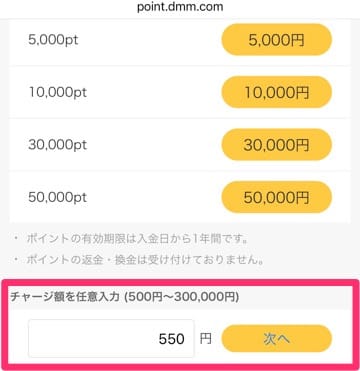Image resolution: width=360 pixels, height=371 pixels.
Task: Pick the 50,000円 charge button
Action: [277, 197]
